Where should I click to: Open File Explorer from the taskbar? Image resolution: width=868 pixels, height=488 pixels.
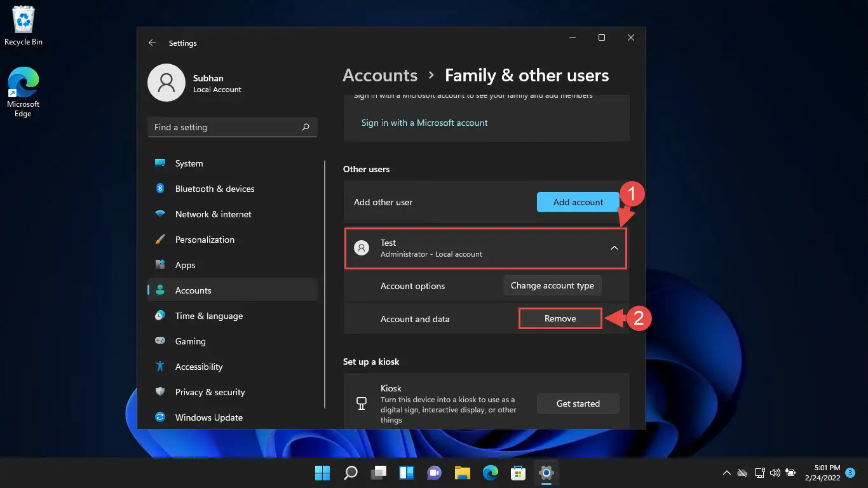click(x=462, y=473)
